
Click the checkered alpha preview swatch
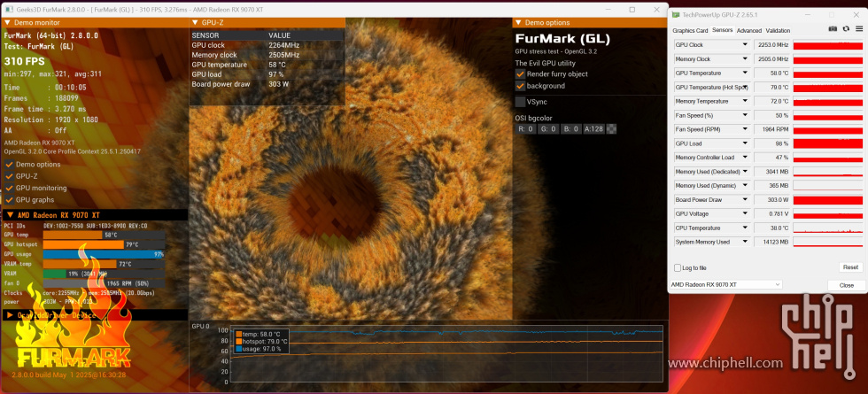point(612,129)
